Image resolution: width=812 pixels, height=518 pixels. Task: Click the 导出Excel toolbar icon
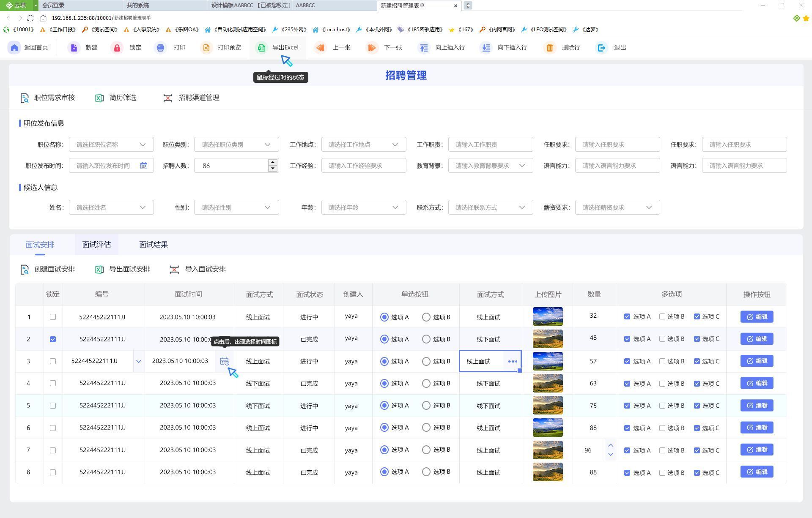[261, 47]
